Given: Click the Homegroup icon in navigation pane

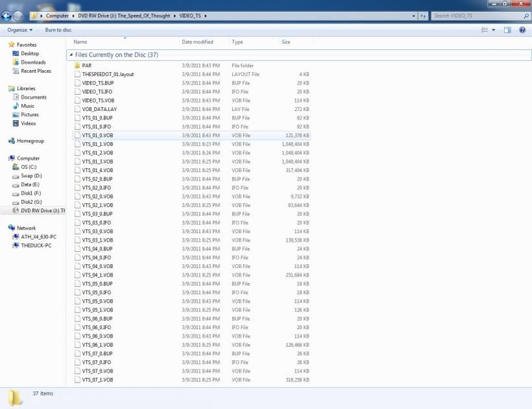Looking at the screenshot, I should (12, 141).
